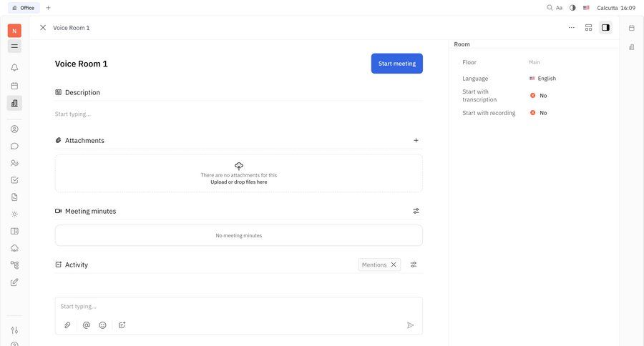
Task: Send the activity message
Action: click(x=410, y=325)
